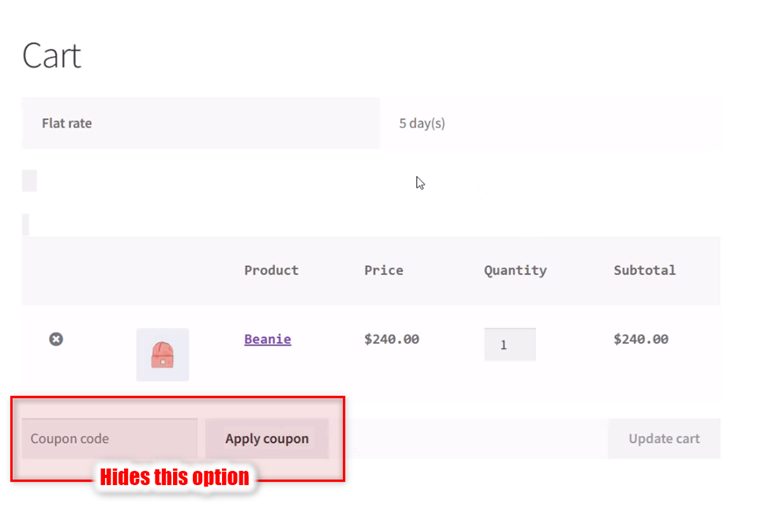Image resolution: width=779 pixels, height=508 pixels.
Task: Open the Beanie product link
Action: [268, 339]
